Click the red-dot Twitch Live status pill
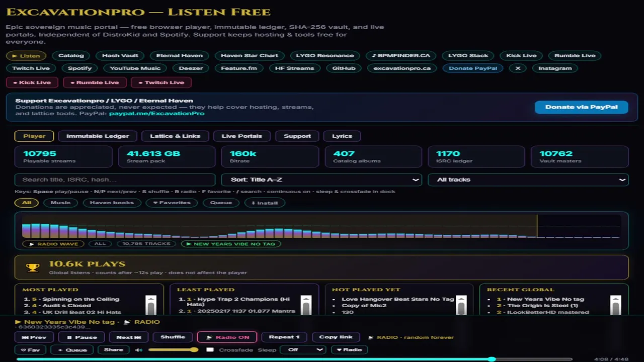 coord(161,82)
